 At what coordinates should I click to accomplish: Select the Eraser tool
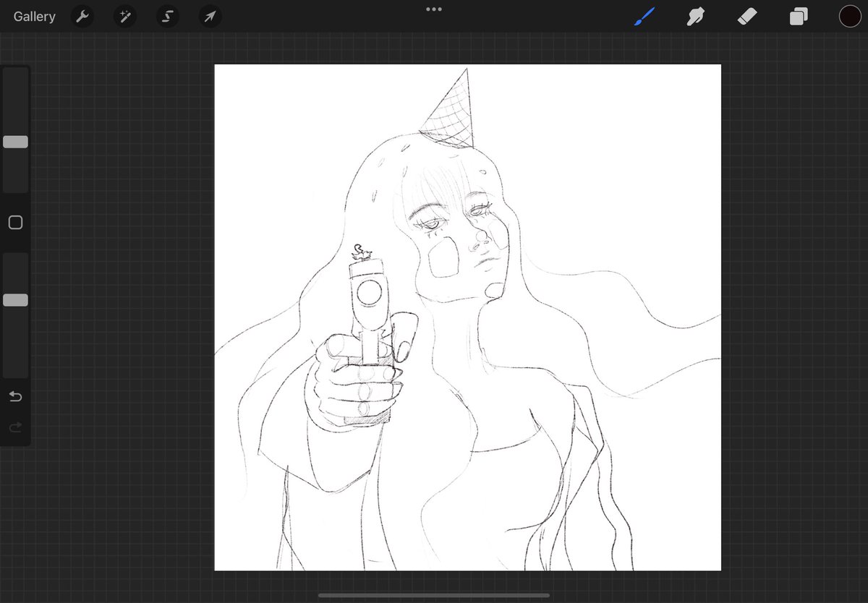747,17
